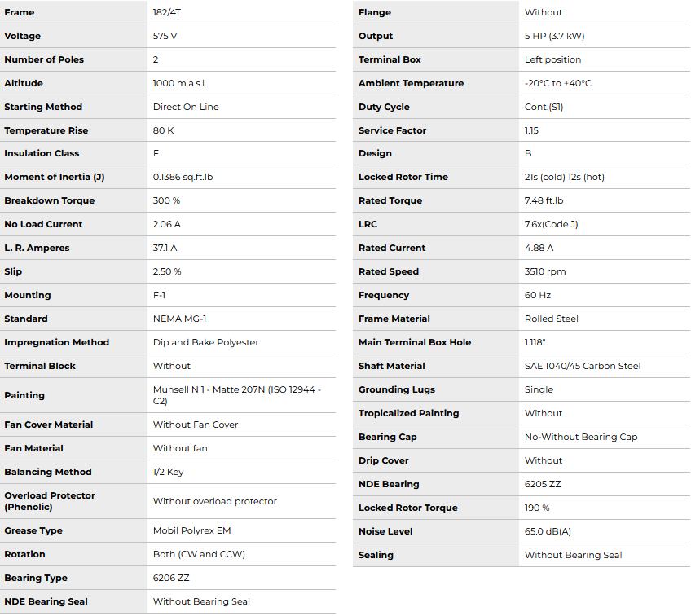Click the Both (CW and CCW) rotation value
Image resolution: width=691 pixels, height=616 pixels.
pos(199,554)
